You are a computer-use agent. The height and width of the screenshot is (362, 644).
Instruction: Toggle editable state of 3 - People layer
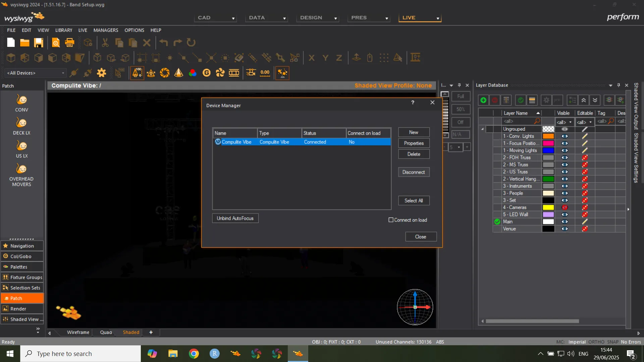pyautogui.click(x=585, y=193)
